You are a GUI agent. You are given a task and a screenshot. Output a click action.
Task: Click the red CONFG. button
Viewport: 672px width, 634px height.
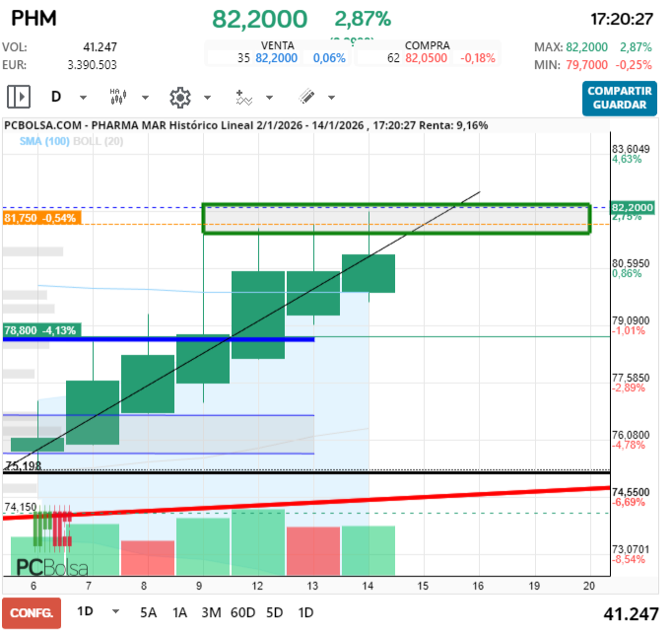click(32, 611)
